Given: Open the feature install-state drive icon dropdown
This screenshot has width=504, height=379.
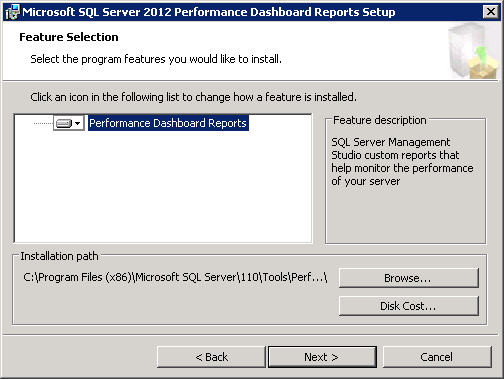Looking at the screenshot, I should coord(69,123).
